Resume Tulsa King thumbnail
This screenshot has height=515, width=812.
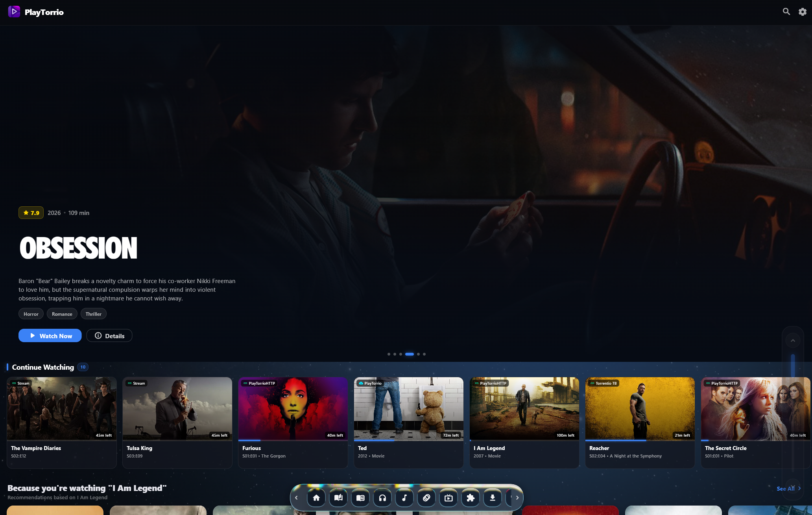click(177, 409)
